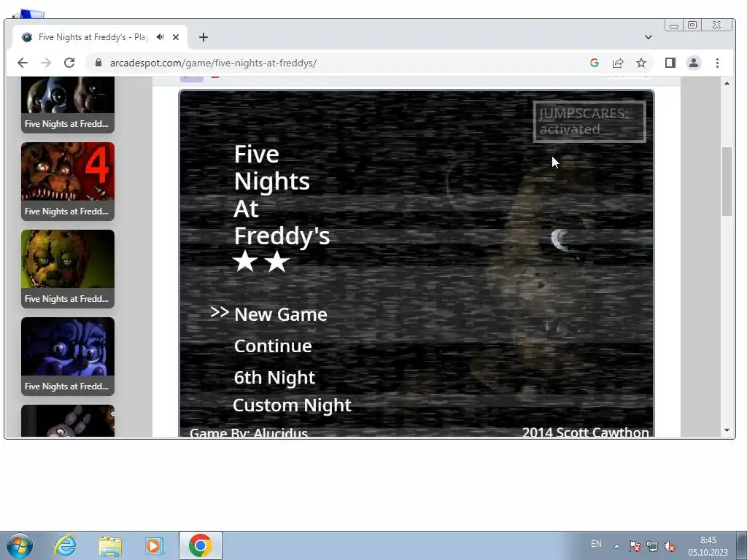747x560 pixels.
Task: Start a New Game
Action: (281, 314)
